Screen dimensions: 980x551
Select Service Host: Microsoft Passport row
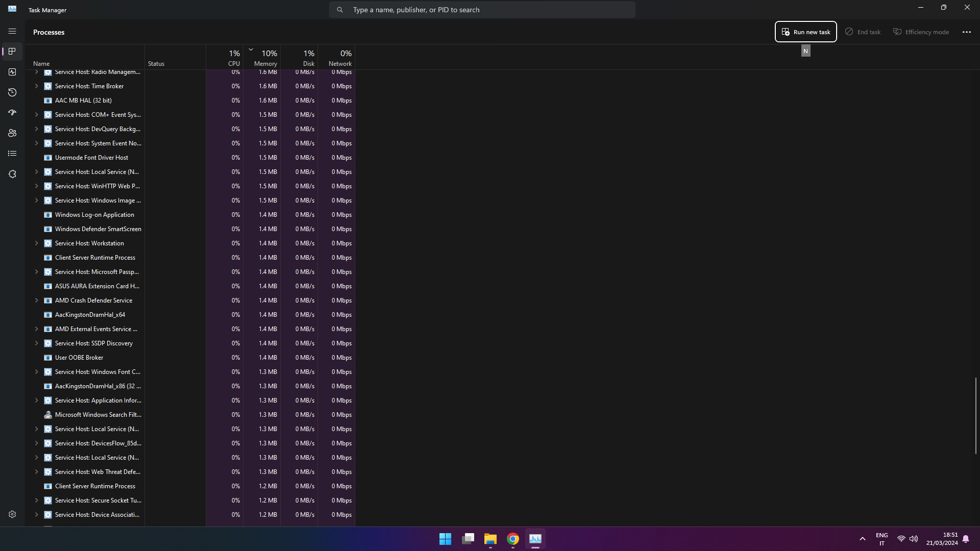190,272
